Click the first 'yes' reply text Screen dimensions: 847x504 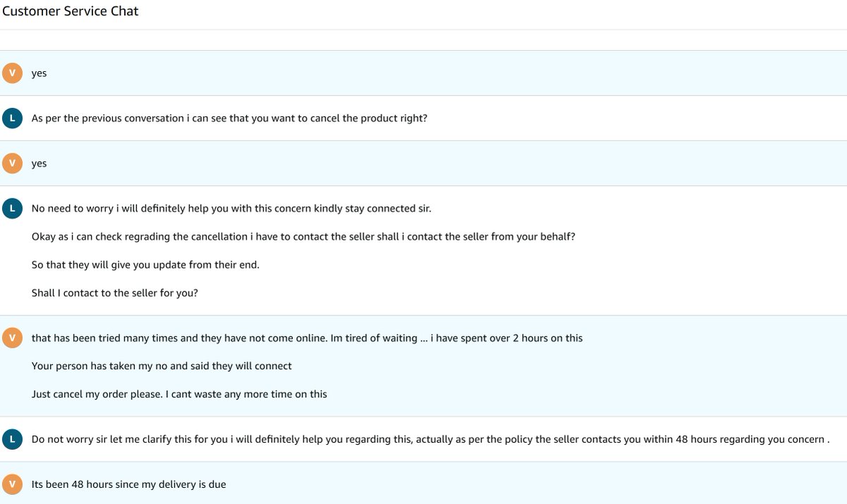(x=40, y=73)
